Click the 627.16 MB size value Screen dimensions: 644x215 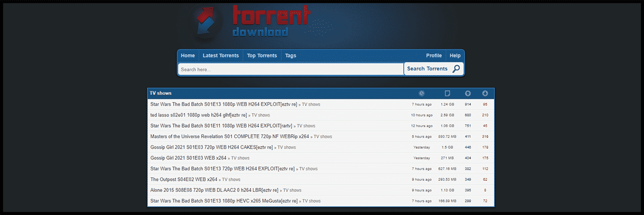pos(447,169)
